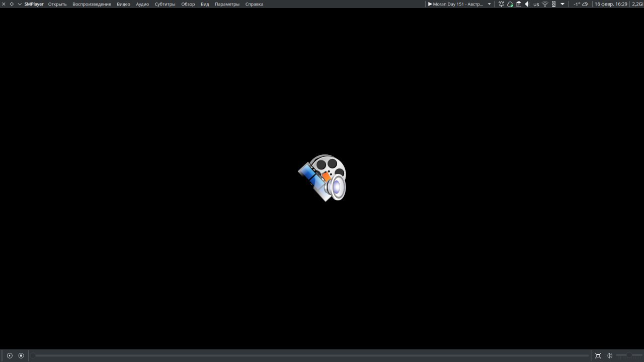This screenshot has height=362, width=644.
Task: Open the Обзор menu
Action: coord(188,4)
